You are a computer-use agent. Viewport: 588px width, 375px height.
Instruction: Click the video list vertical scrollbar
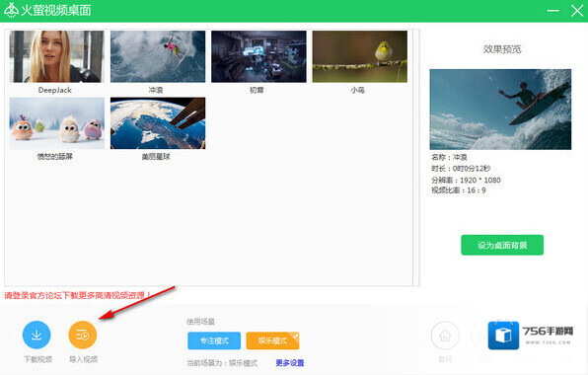pos(416,158)
